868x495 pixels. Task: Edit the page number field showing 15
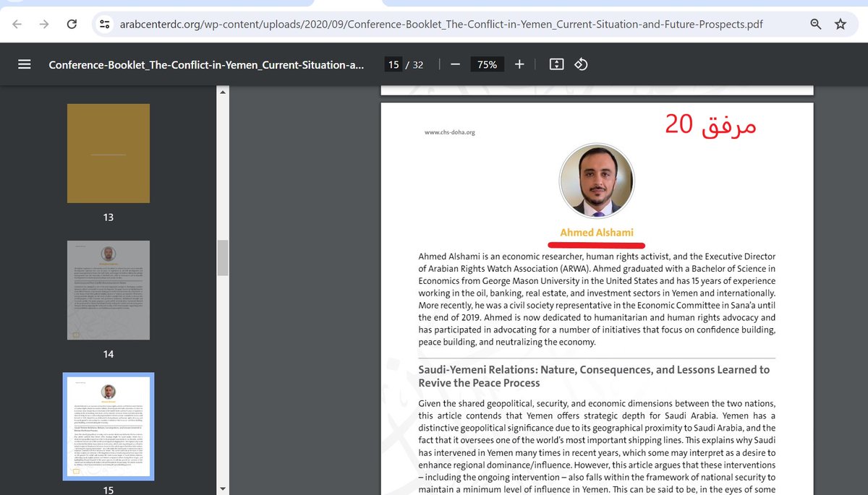(x=393, y=64)
